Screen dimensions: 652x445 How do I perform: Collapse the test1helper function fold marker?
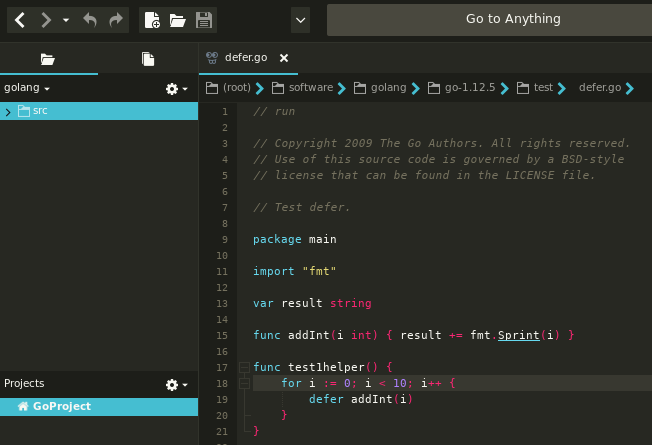[x=244, y=367]
